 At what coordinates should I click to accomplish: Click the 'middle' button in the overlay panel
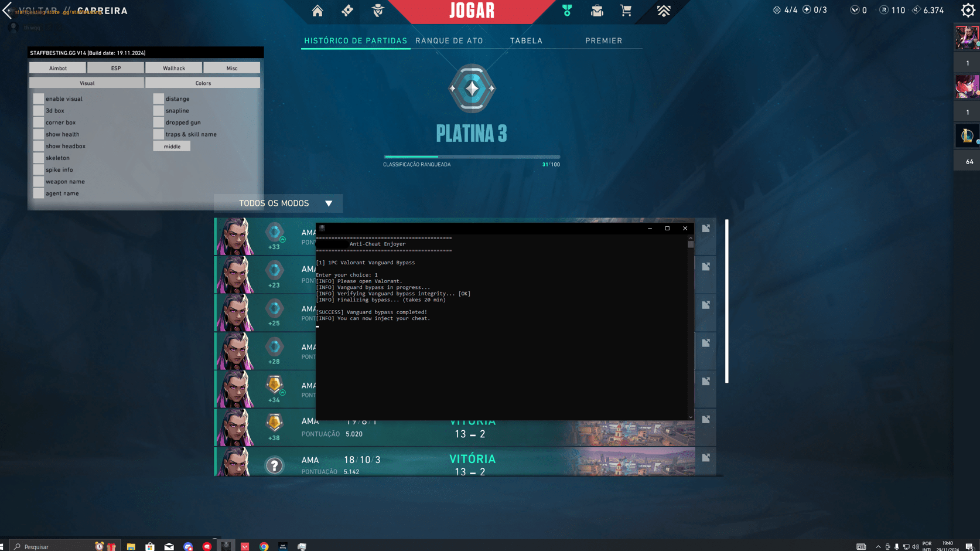coord(172,147)
